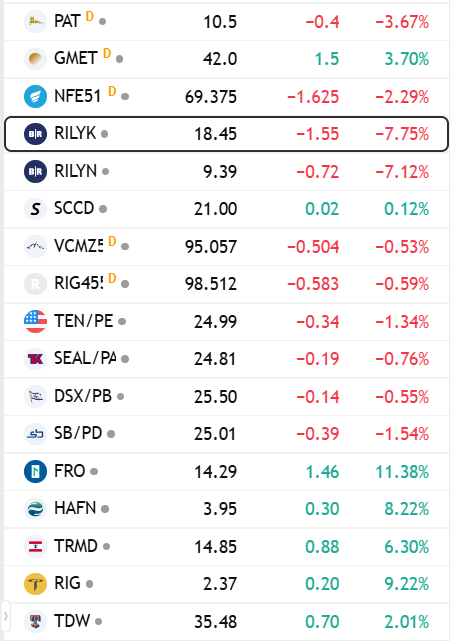
Task: Click the NFE51 blue wing logo
Action: tap(35, 96)
